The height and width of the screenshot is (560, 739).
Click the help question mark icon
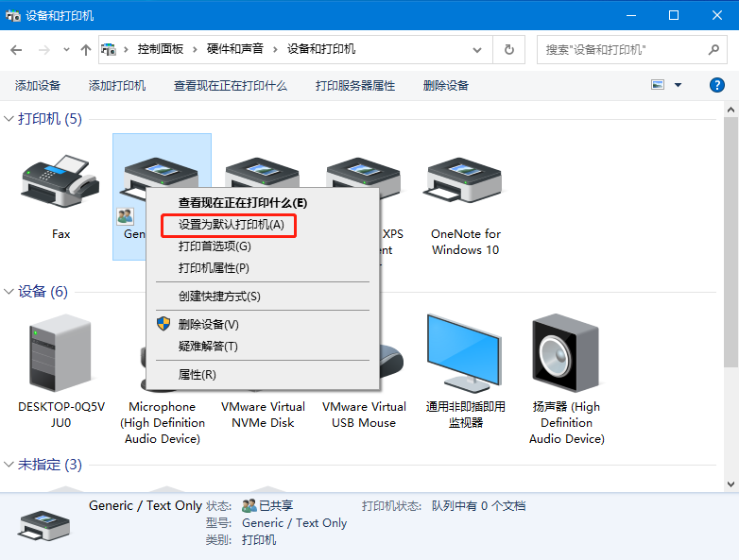pos(717,85)
